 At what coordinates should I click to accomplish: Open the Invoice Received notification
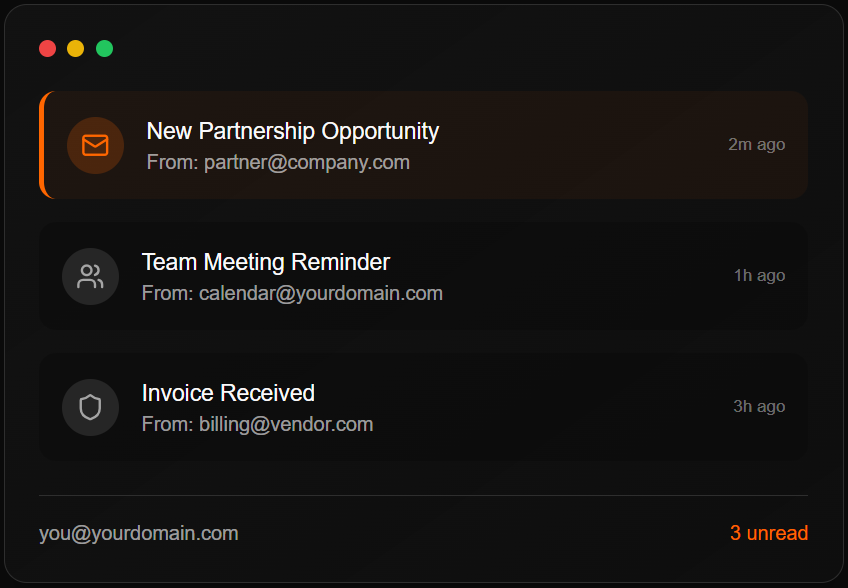click(x=228, y=393)
